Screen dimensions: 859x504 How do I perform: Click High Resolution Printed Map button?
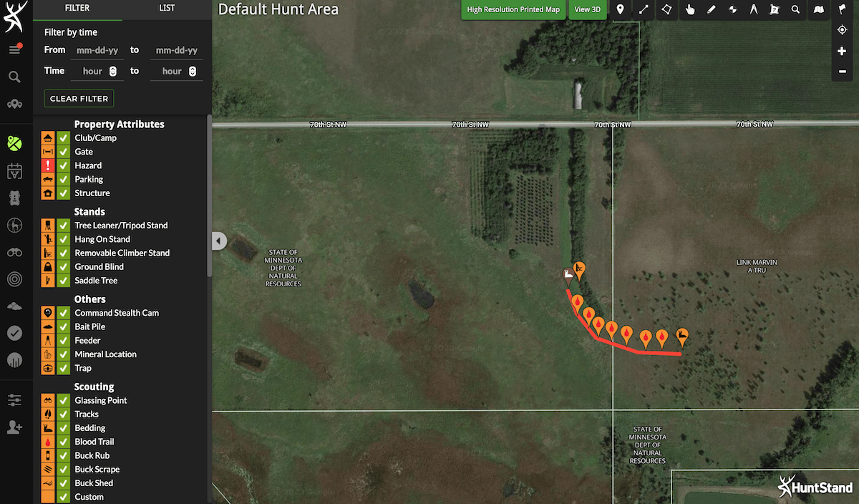point(513,10)
